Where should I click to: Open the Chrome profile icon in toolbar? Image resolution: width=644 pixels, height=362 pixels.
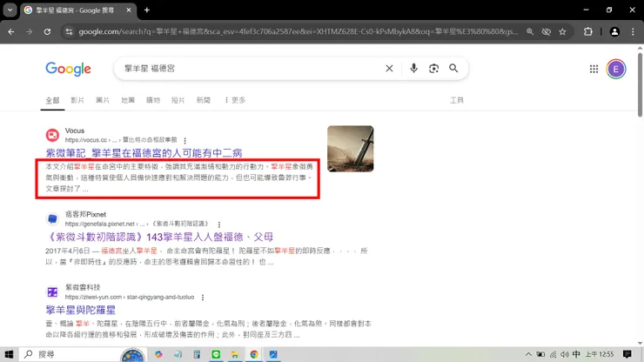coord(614,31)
